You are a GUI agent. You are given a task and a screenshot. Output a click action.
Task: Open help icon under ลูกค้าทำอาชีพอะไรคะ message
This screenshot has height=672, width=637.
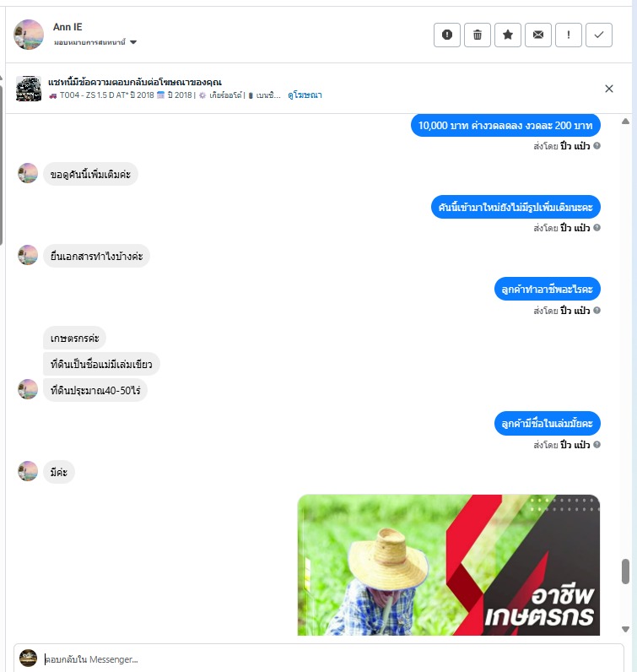(x=597, y=311)
